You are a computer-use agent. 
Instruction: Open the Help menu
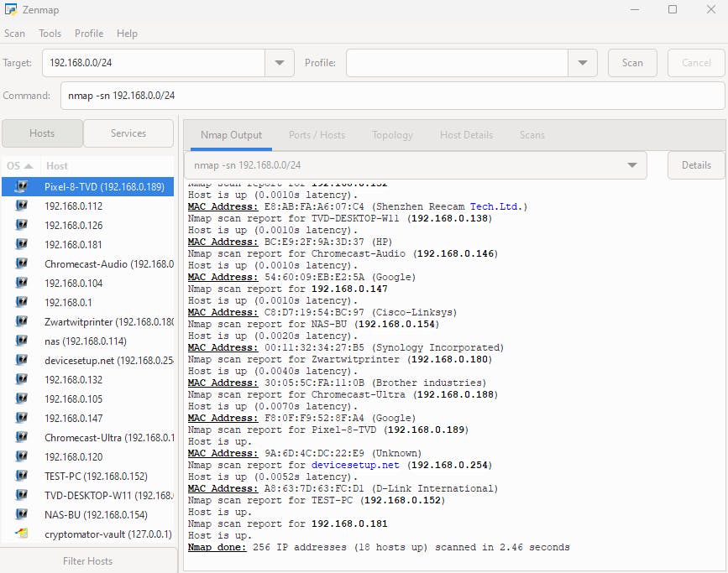(127, 34)
